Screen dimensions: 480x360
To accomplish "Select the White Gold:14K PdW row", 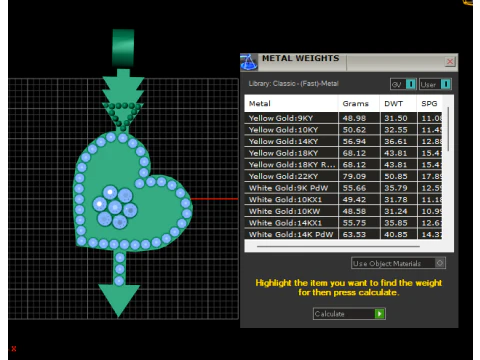I will click(343, 234).
